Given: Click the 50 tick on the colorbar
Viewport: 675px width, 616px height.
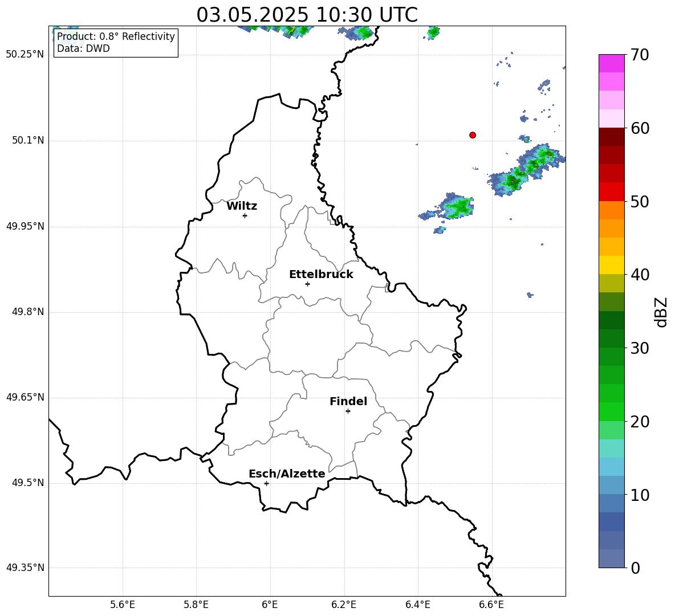Looking at the screenshot, I should coord(640,202).
